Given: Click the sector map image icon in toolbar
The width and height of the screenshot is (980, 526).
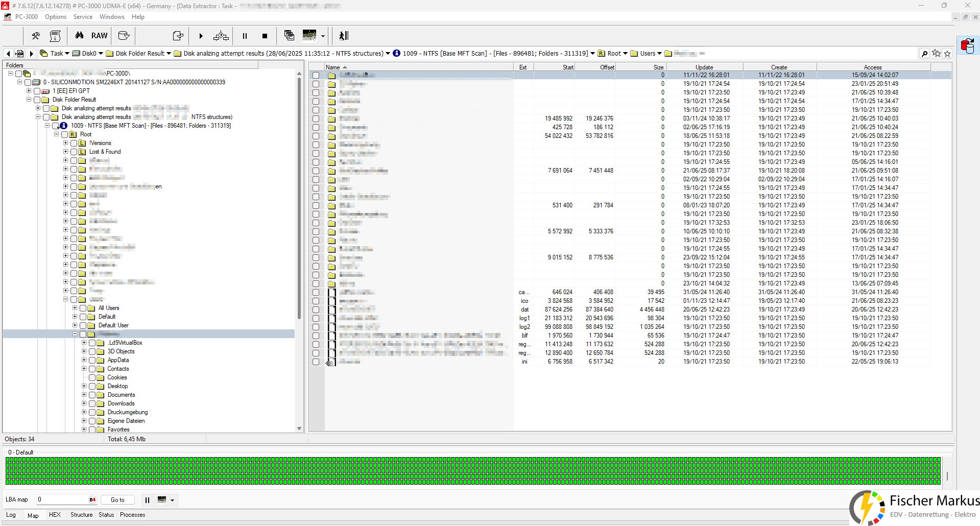Looking at the screenshot, I should pos(309,35).
